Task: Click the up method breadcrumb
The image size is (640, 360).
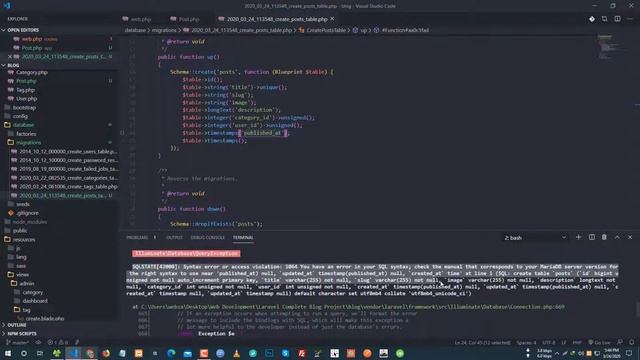Action: (363, 30)
